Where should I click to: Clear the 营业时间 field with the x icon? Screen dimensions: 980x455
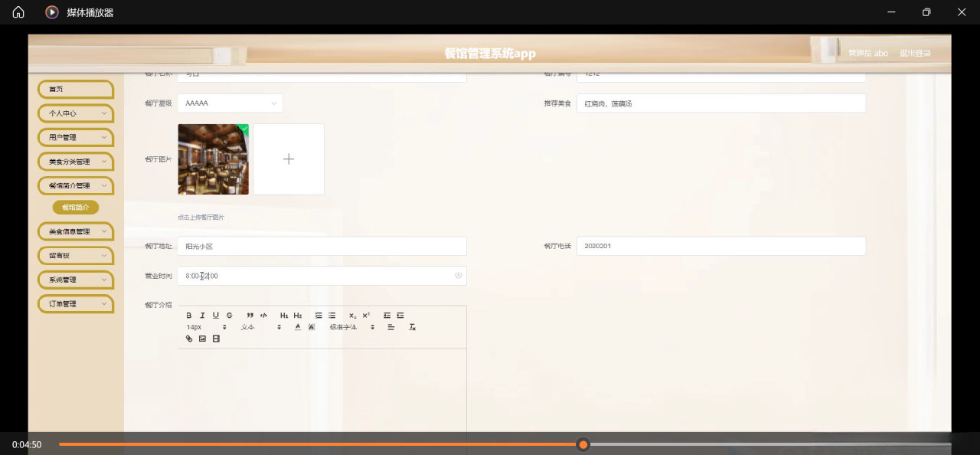coord(459,276)
